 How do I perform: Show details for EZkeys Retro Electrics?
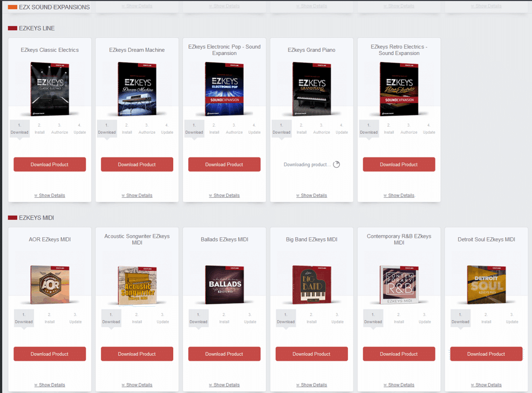point(399,196)
